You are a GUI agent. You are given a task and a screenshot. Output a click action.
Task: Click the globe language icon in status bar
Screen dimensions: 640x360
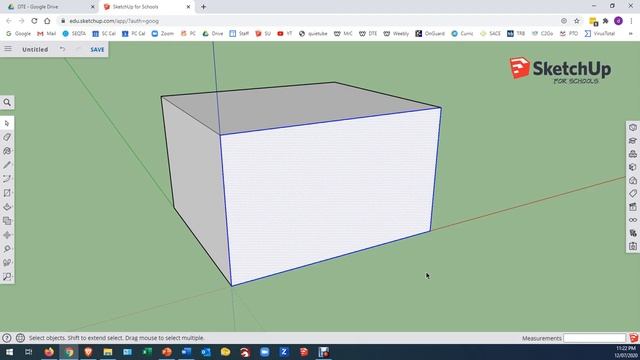coord(20,338)
